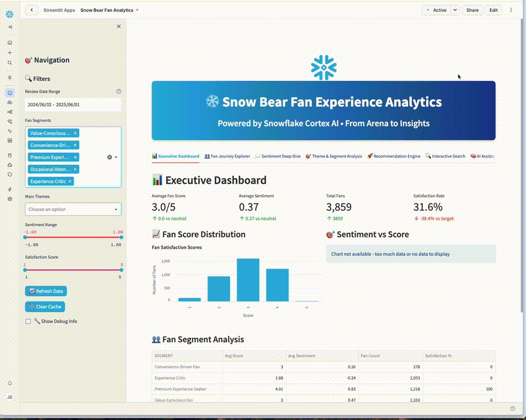Open the three-dot more options menu
Screen dimensions: 526x420
tap(511, 10)
